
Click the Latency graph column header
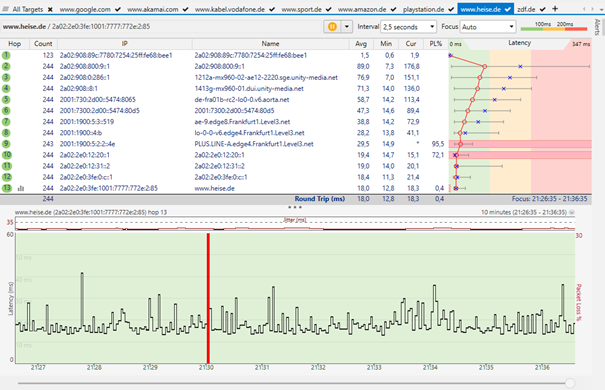tap(519, 43)
